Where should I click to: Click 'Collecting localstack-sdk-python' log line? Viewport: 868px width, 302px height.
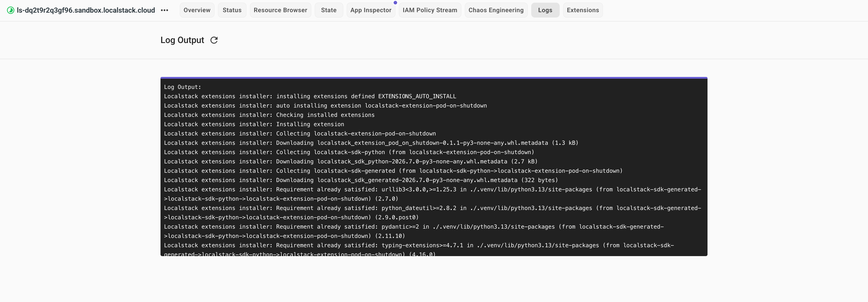point(349,152)
